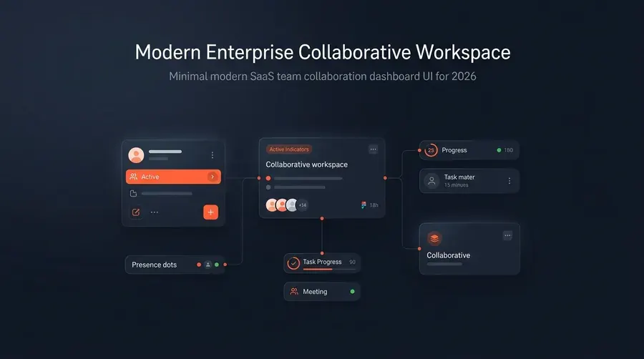Click the orange layers stack icon
Screen dimensions: 644x359
click(x=434, y=238)
